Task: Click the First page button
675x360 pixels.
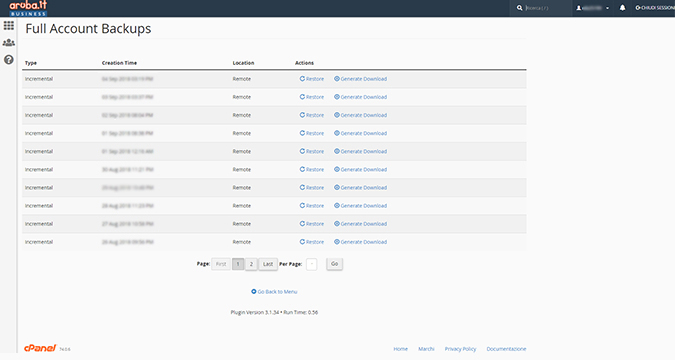Action: [221, 264]
